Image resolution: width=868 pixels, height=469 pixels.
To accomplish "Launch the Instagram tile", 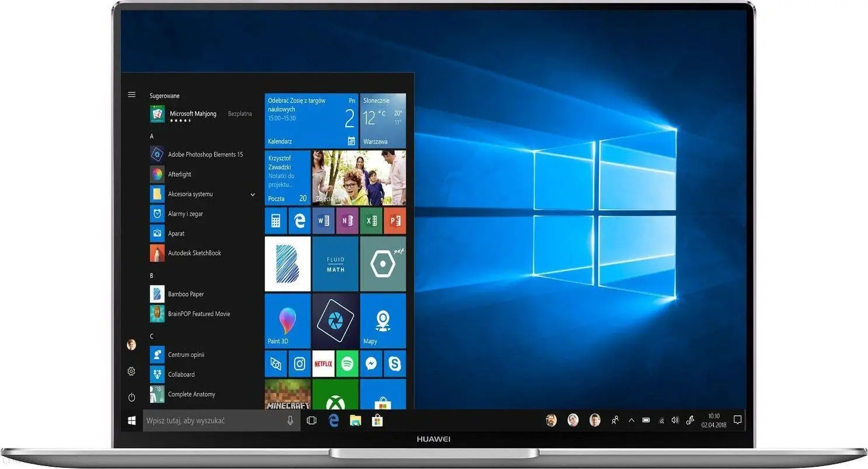I will [299, 364].
